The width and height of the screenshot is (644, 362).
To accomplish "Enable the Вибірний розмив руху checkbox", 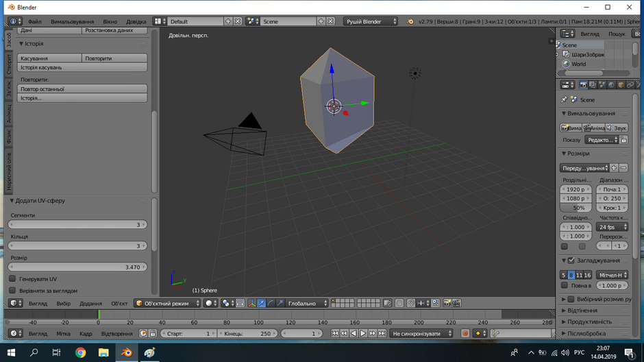I will pyautogui.click(x=571, y=299).
